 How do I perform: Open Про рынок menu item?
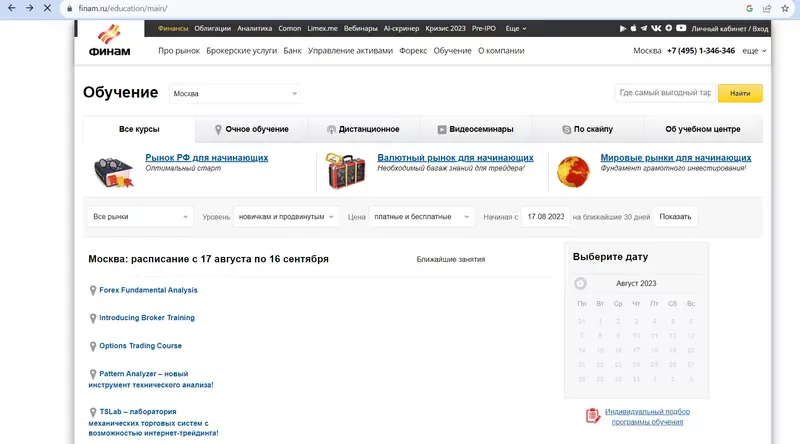[179, 51]
